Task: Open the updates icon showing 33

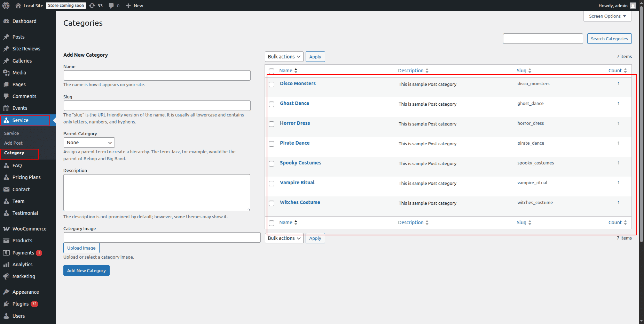Action: point(92,6)
